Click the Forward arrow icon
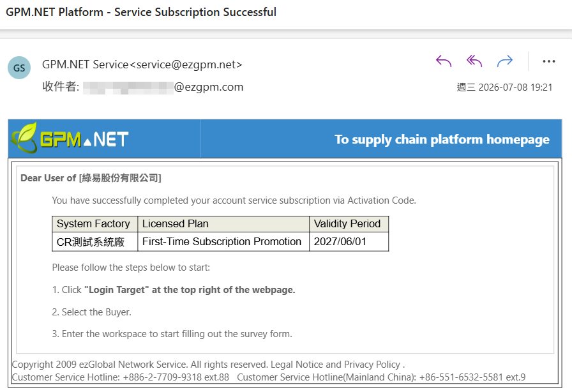 click(x=505, y=61)
